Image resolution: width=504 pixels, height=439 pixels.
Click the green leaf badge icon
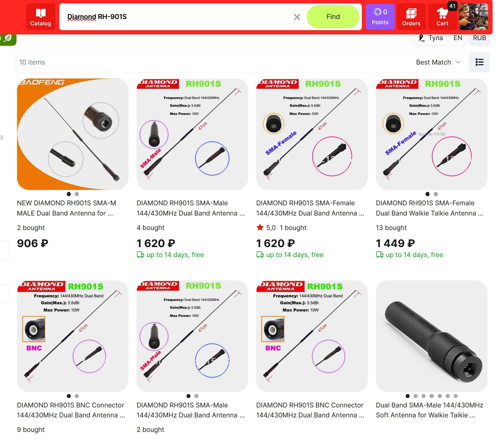[x=8, y=38]
